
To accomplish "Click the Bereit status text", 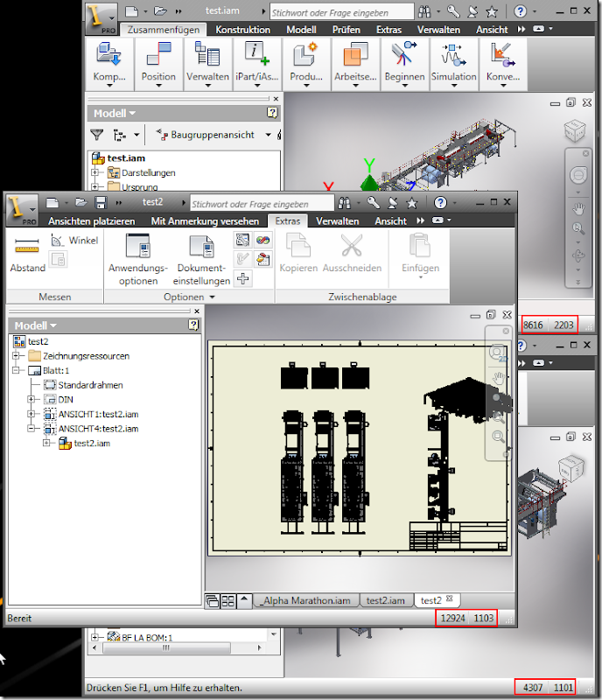I will (x=19, y=618).
